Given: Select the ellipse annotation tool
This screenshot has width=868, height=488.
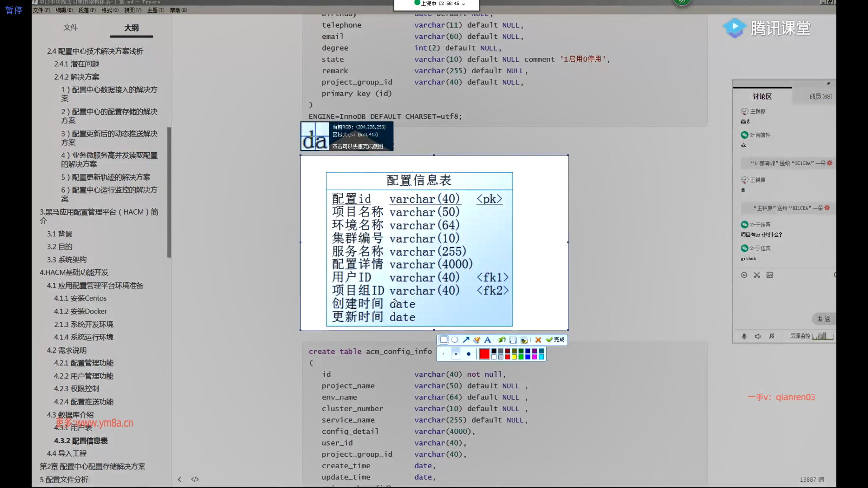Looking at the screenshot, I should click(x=455, y=340).
